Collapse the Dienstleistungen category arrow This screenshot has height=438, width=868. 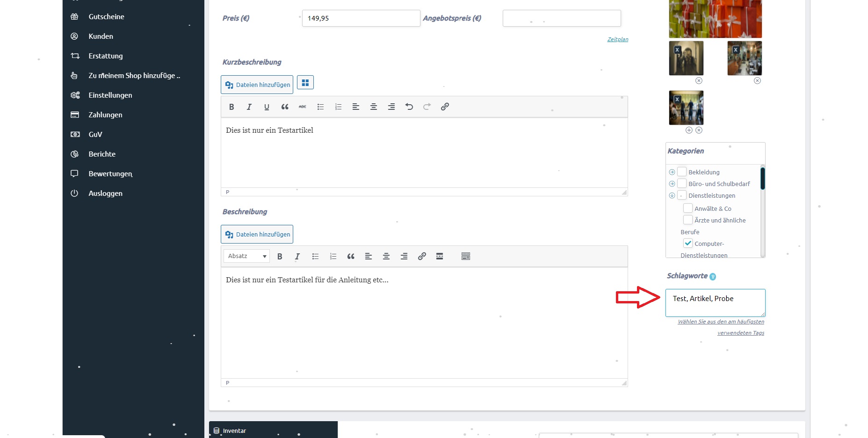[x=672, y=195]
